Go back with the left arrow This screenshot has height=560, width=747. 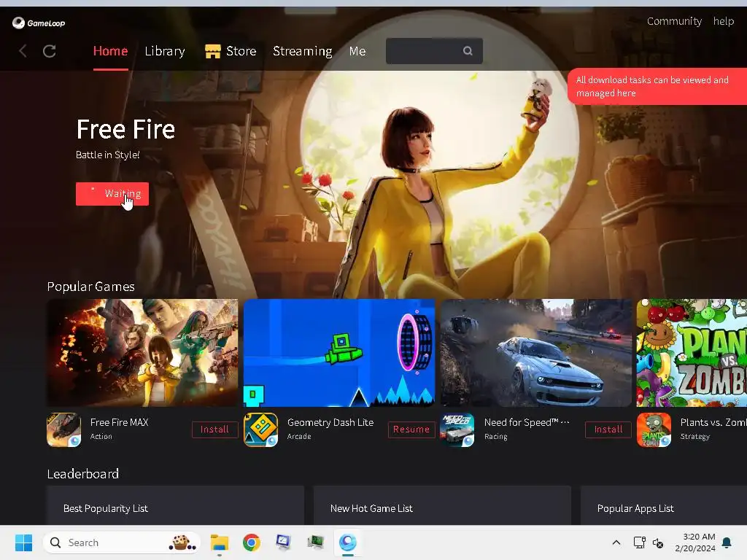coord(23,51)
